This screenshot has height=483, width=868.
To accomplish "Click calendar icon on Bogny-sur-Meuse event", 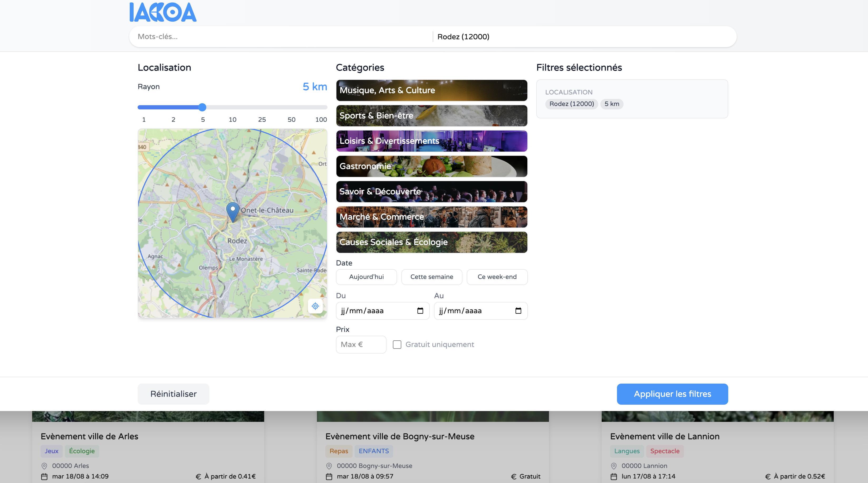I will [x=329, y=476].
